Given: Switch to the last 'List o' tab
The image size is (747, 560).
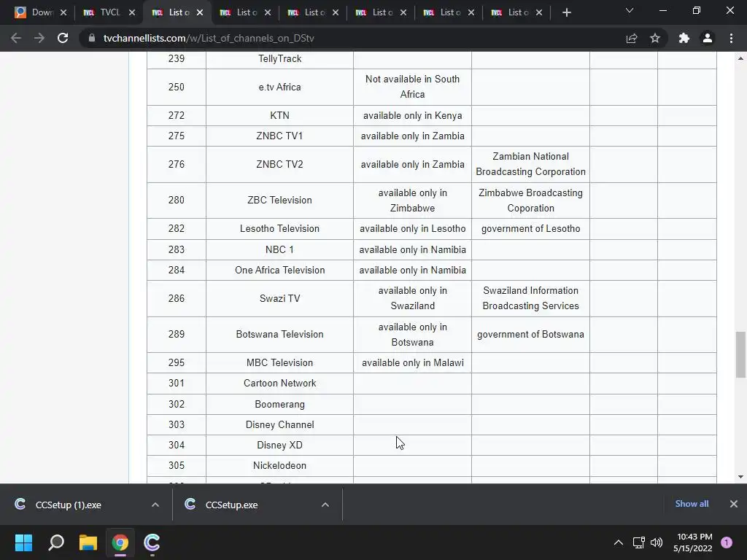Looking at the screenshot, I should click(x=516, y=12).
